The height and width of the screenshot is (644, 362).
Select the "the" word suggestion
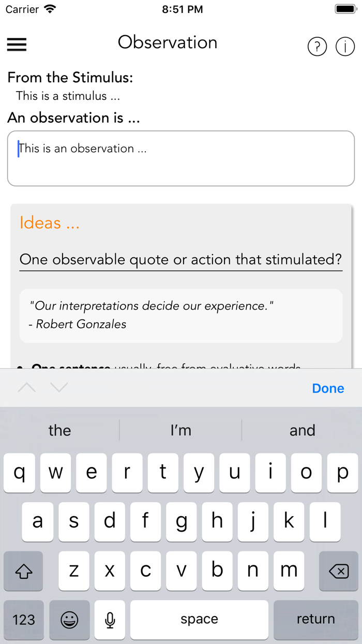(x=59, y=430)
